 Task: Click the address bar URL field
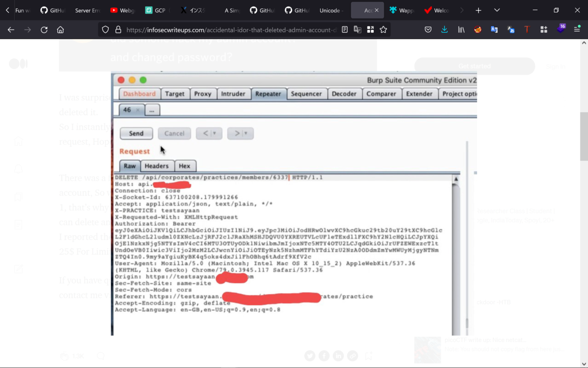click(231, 30)
